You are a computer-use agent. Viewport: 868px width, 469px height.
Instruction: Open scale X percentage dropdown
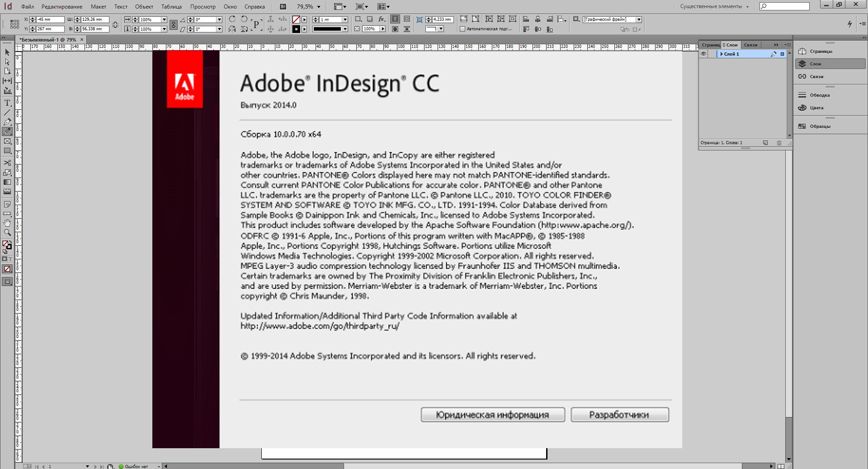tap(164, 19)
